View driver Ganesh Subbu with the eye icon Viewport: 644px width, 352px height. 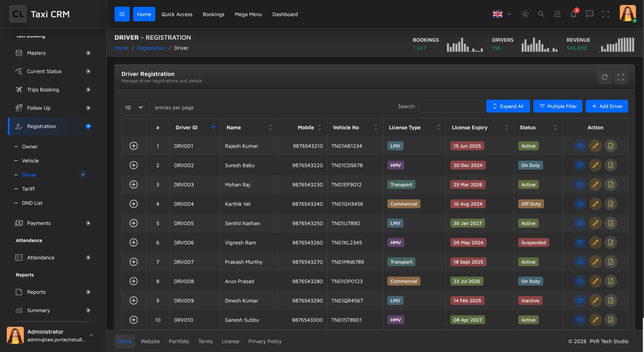580,320
